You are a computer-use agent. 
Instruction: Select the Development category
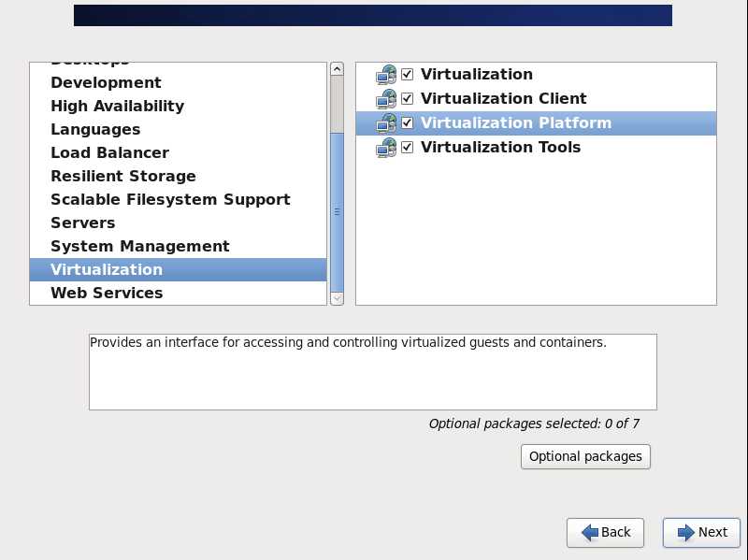[106, 82]
